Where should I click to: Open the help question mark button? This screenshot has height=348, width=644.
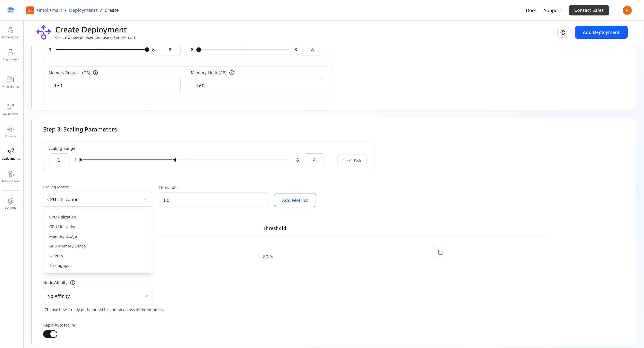point(563,32)
